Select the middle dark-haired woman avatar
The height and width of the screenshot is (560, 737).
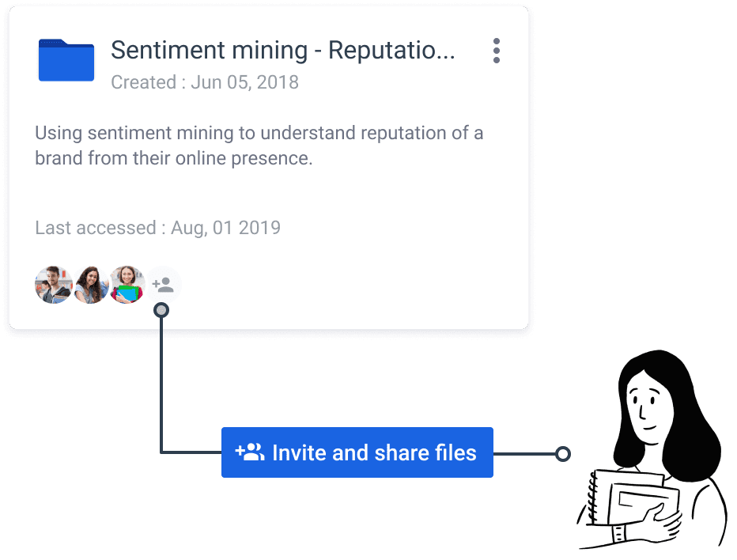[x=90, y=285]
